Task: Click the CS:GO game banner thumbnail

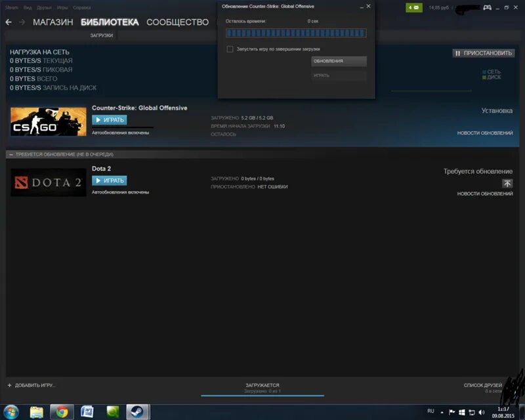Action: 48,121
